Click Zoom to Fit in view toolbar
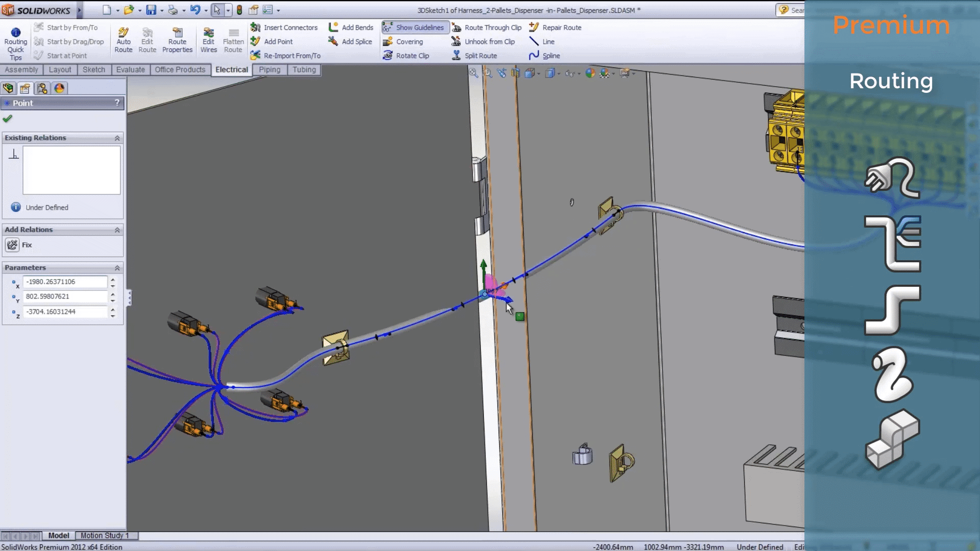Image resolution: width=980 pixels, height=551 pixels. pos(474,73)
